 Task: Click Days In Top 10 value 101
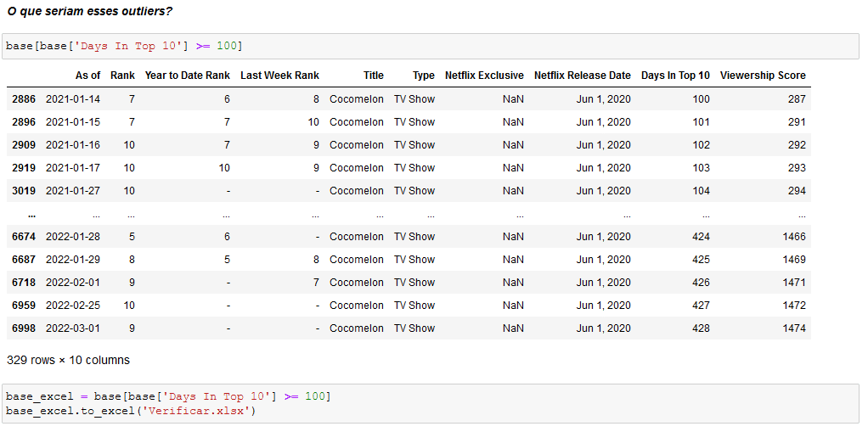pyautogui.click(x=701, y=121)
